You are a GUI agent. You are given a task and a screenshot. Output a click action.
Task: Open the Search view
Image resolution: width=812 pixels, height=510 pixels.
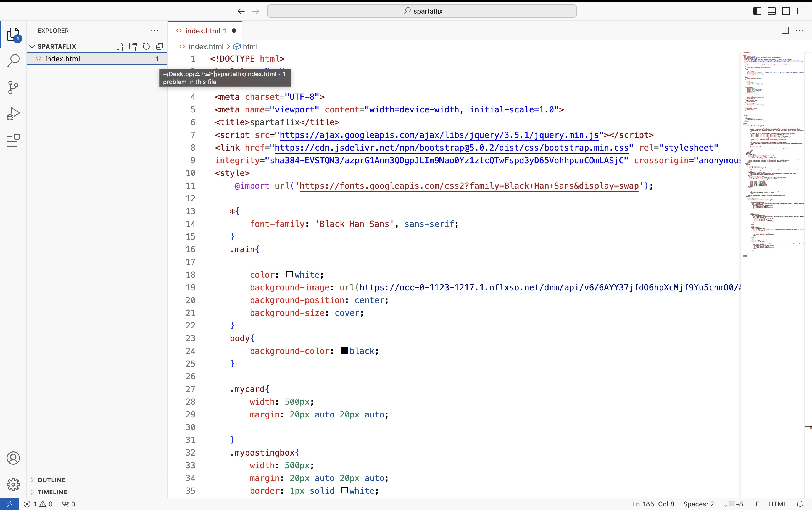coord(13,61)
